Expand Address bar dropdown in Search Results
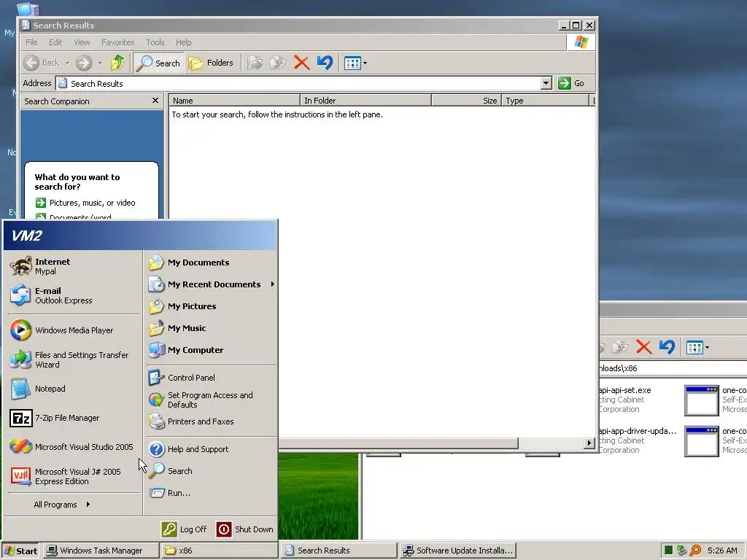Viewport: 747px width, 560px height. pos(546,83)
